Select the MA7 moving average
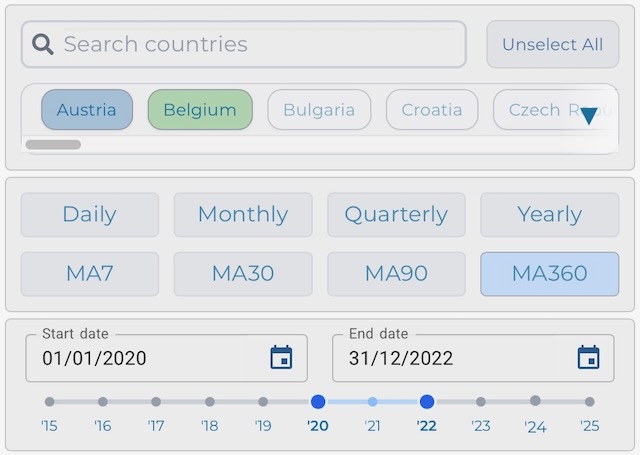The width and height of the screenshot is (640, 455). [x=90, y=274]
